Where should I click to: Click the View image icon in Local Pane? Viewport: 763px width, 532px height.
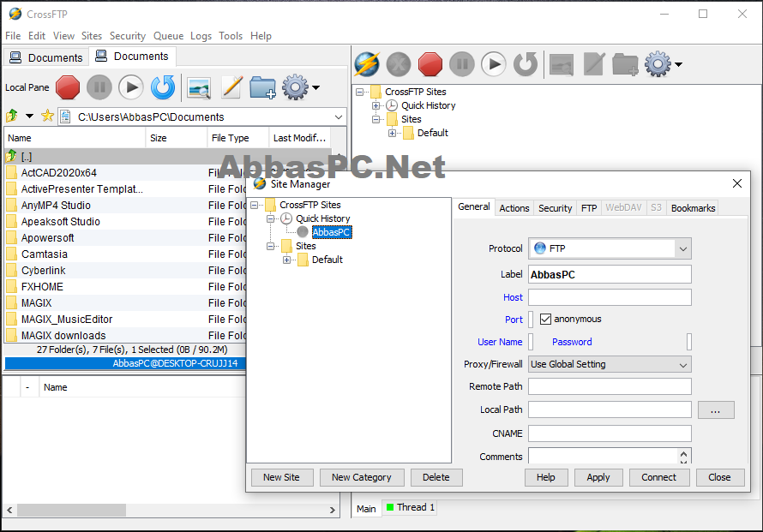pos(199,88)
